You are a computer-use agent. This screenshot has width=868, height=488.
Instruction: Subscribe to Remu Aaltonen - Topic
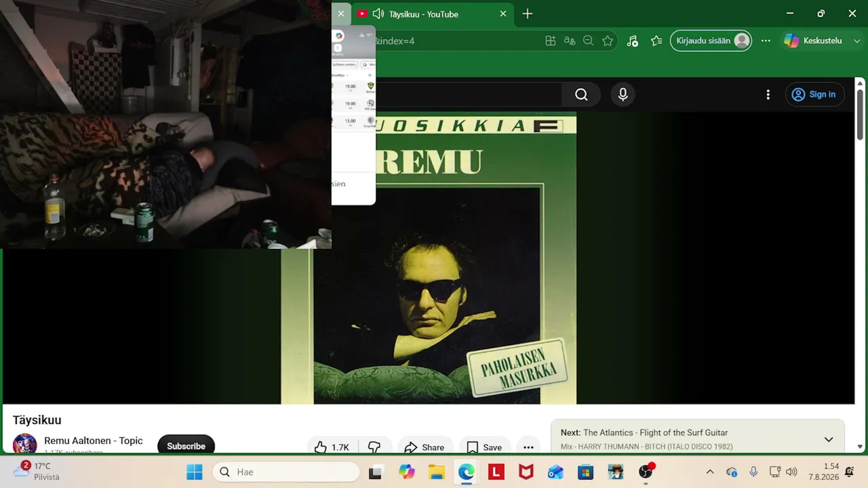[186, 446]
